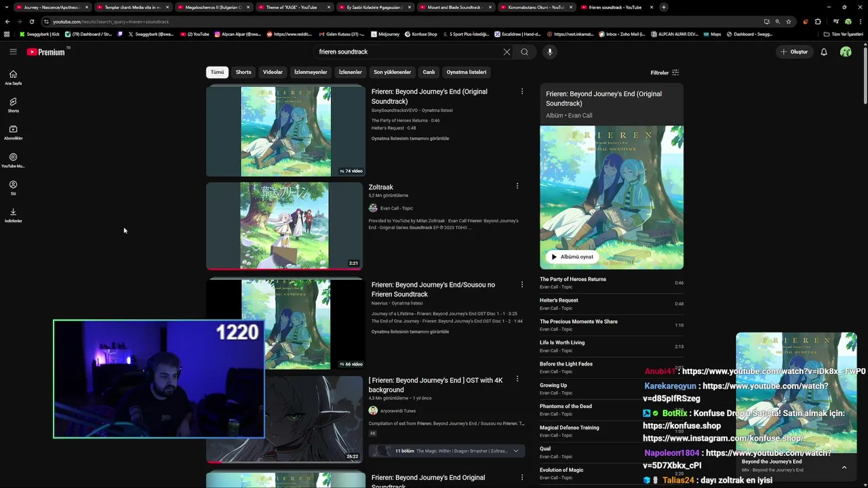Open the Siz (You) sidebar item
This screenshot has height=488, width=868.
tap(13, 188)
